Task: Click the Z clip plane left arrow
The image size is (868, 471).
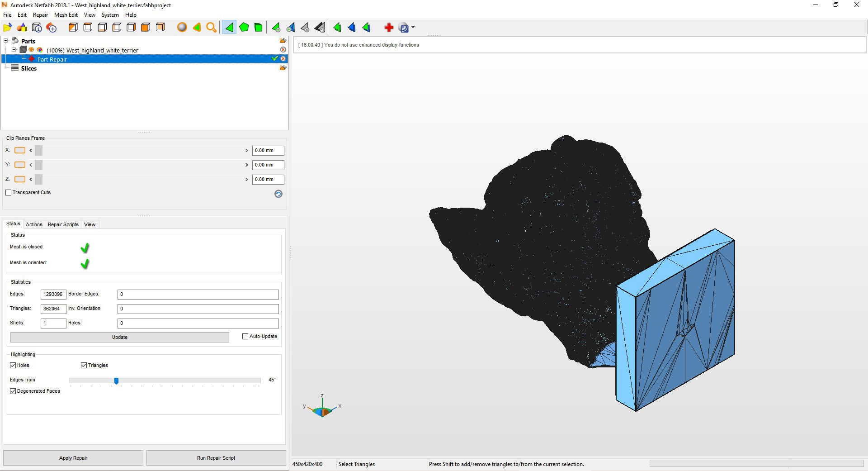Action: point(31,179)
